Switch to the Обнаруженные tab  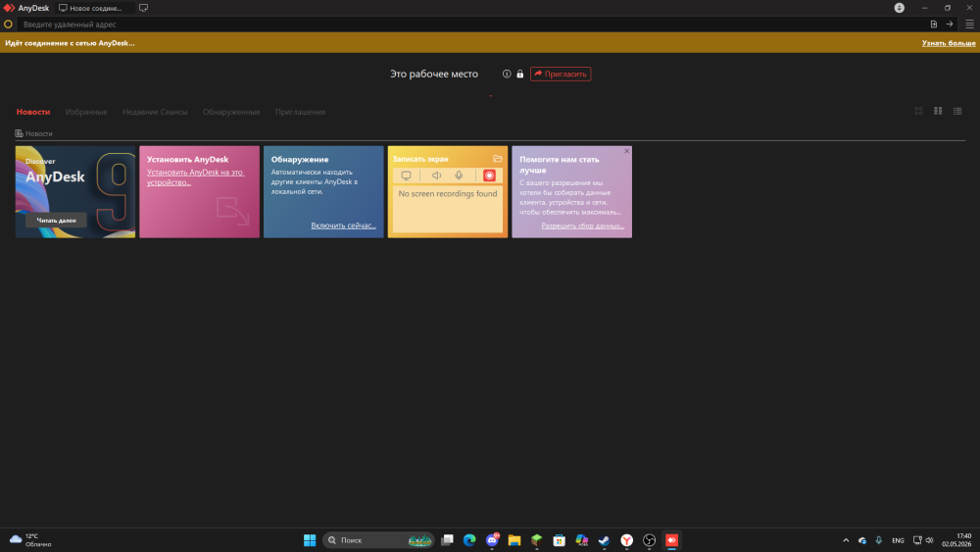[x=231, y=112]
